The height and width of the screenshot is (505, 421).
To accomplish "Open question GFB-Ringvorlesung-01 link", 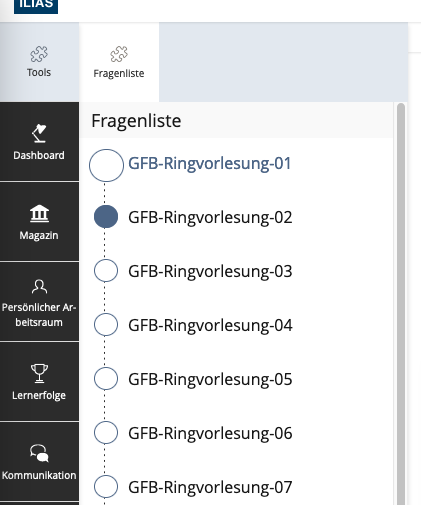I will (x=210, y=164).
